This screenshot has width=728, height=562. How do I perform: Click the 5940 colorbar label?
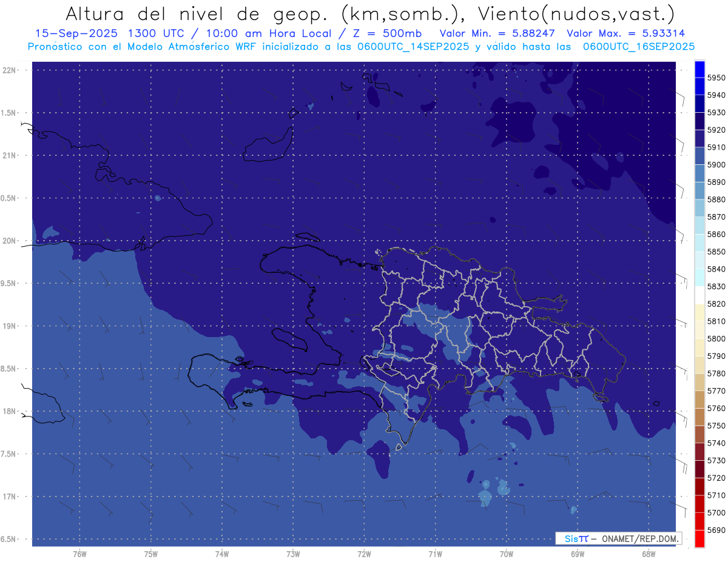click(x=716, y=95)
